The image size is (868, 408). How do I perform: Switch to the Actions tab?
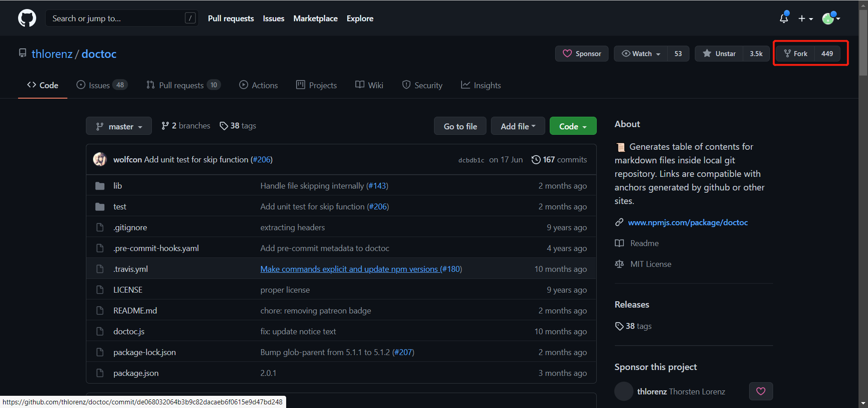pyautogui.click(x=259, y=85)
